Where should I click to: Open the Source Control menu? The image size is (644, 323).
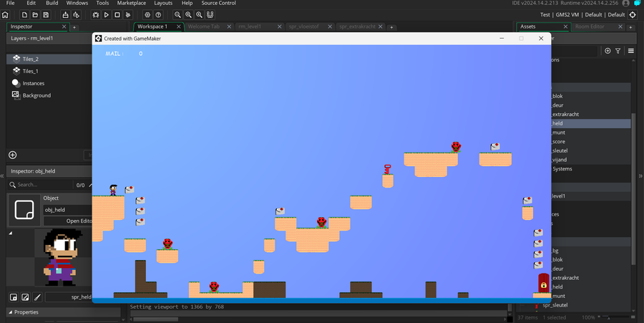218,3
